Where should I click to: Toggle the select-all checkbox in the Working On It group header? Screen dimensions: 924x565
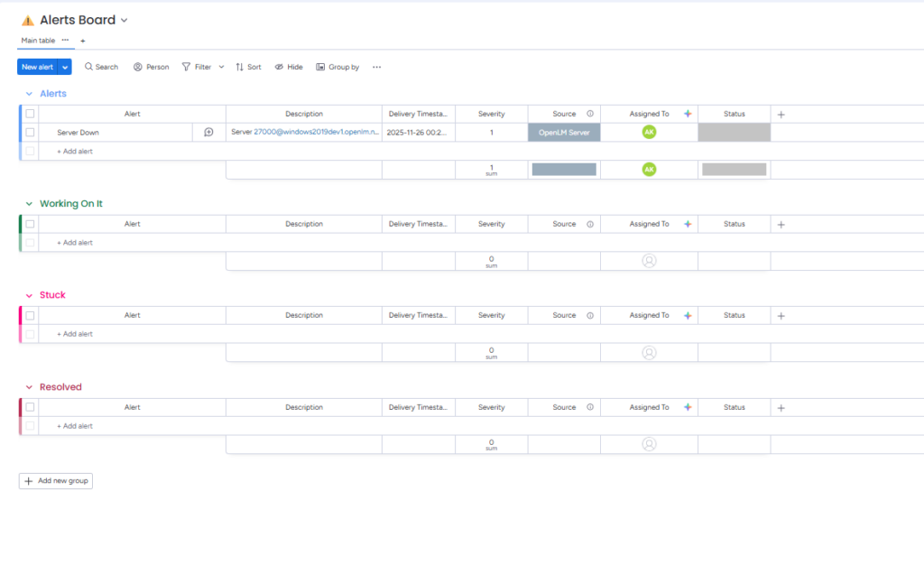pyautogui.click(x=30, y=224)
